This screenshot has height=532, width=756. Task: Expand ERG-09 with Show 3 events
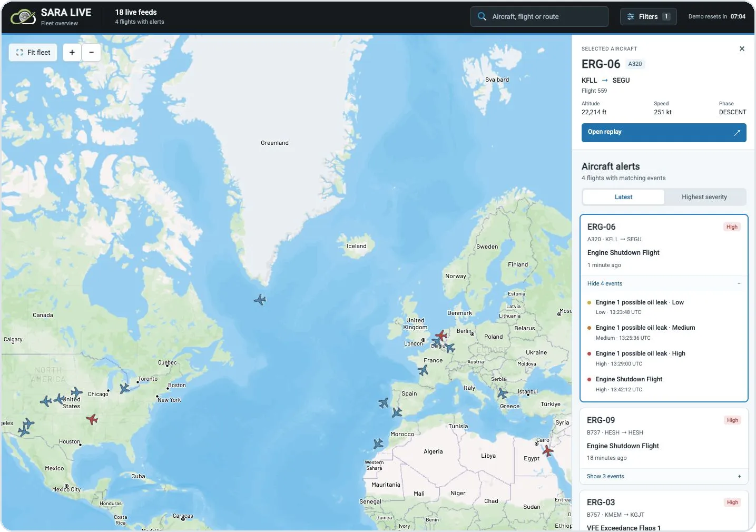point(605,476)
